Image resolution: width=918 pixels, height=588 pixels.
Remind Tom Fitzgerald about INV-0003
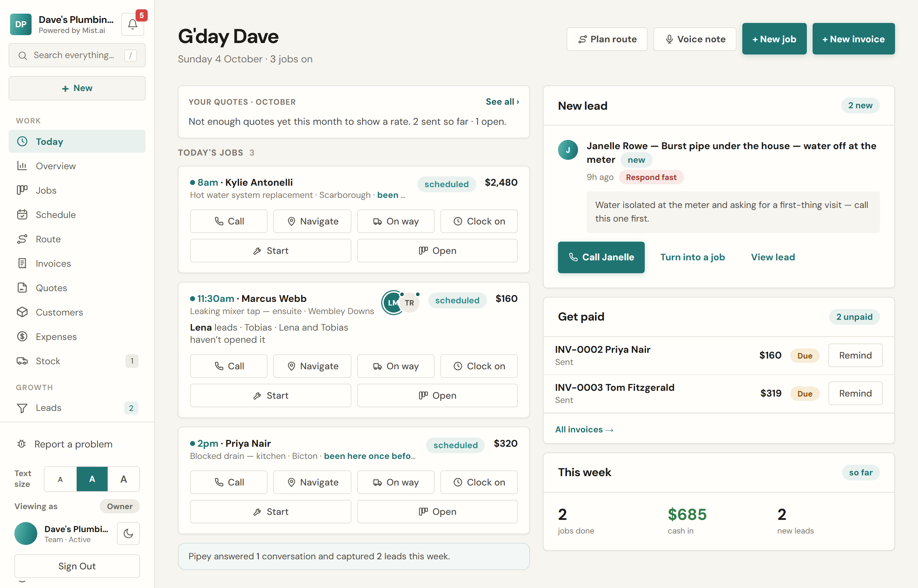coord(855,393)
